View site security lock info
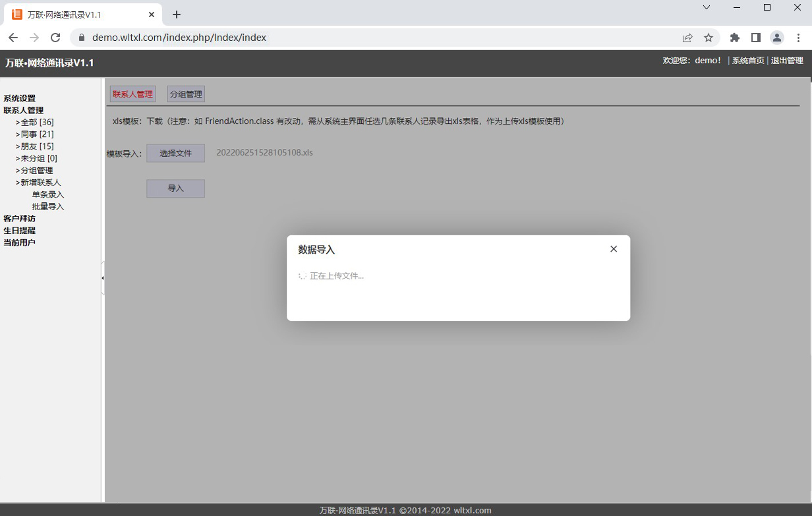The width and height of the screenshot is (812, 516). (x=82, y=38)
